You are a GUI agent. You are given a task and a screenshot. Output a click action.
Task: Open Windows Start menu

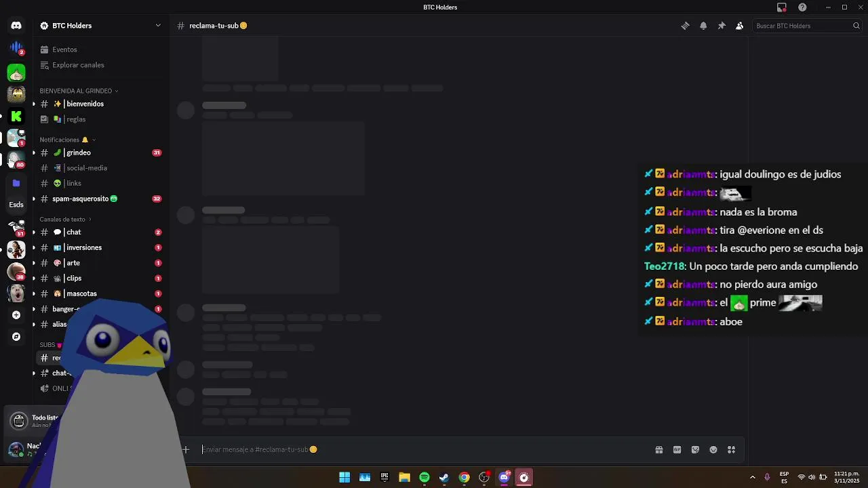(344, 477)
